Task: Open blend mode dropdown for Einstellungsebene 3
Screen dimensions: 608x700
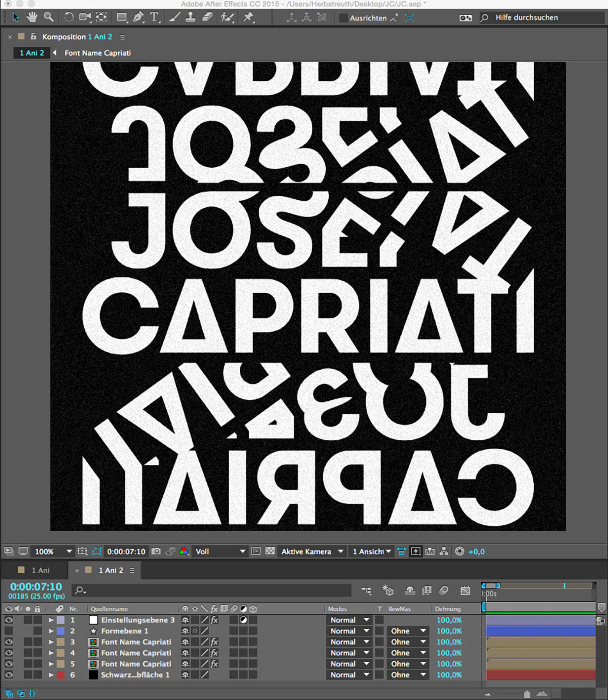Action: [350, 620]
